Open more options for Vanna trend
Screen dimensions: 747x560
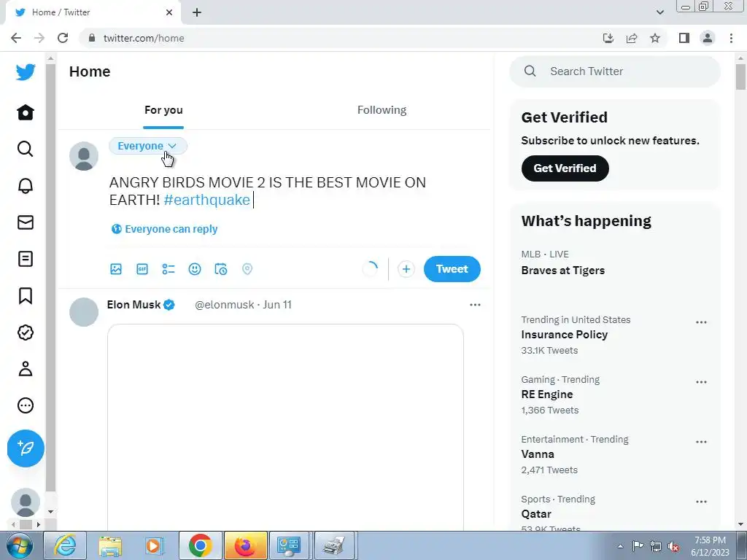[701, 442]
